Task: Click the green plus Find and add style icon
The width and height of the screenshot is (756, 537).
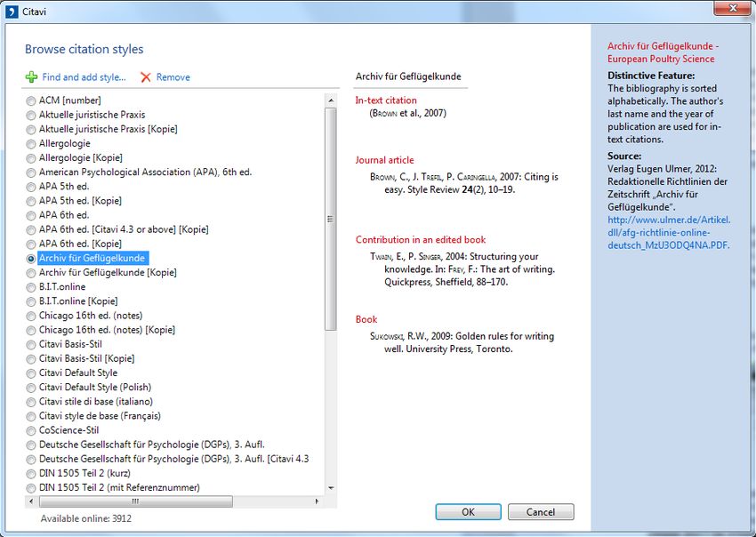Action: (x=31, y=77)
